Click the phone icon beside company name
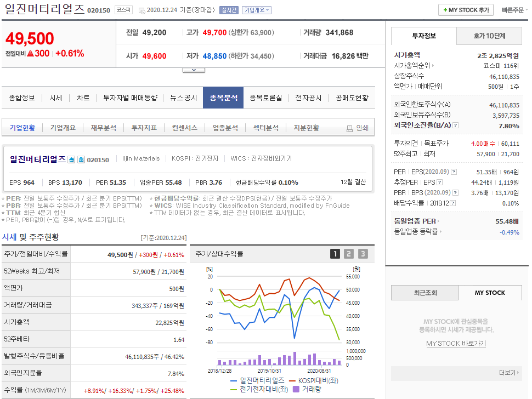532x399 pixels. click(x=81, y=159)
